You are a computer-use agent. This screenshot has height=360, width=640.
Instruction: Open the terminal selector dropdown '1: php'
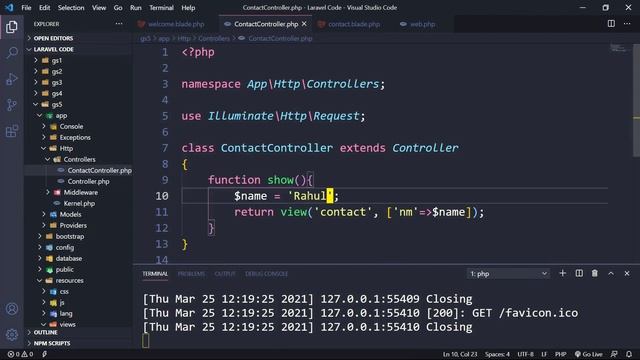[x=508, y=273]
